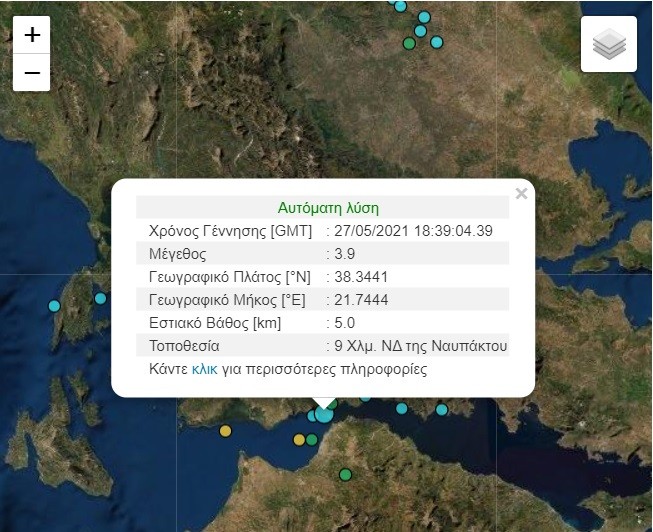Screen dimensions: 653x532
Task: Click the 'Μέγεθος' label
Action: pyautogui.click(x=177, y=254)
